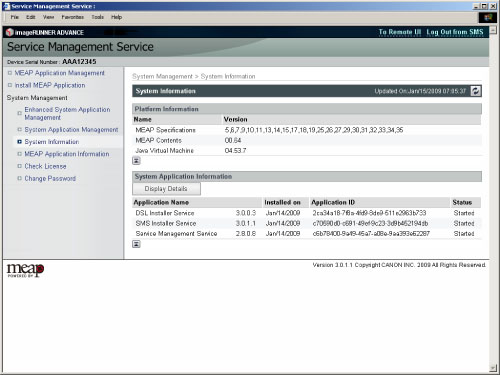Click the MEAP Contents version 00.64
The width and height of the screenshot is (500, 375).
[233, 140]
